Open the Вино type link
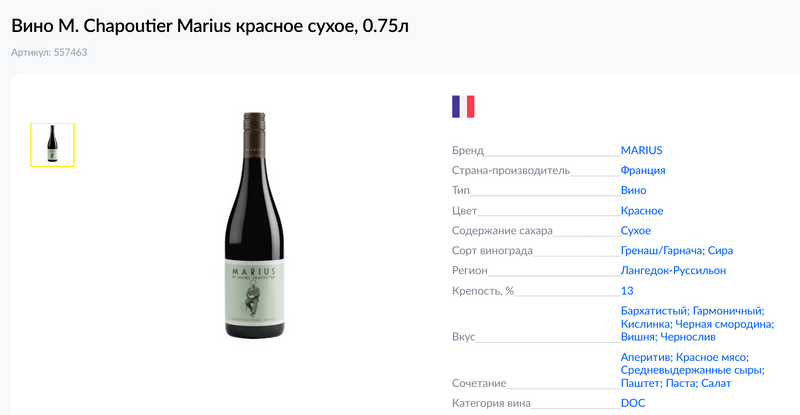Image resolution: width=800 pixels, height=415 pixels. [x=633, y=190]
